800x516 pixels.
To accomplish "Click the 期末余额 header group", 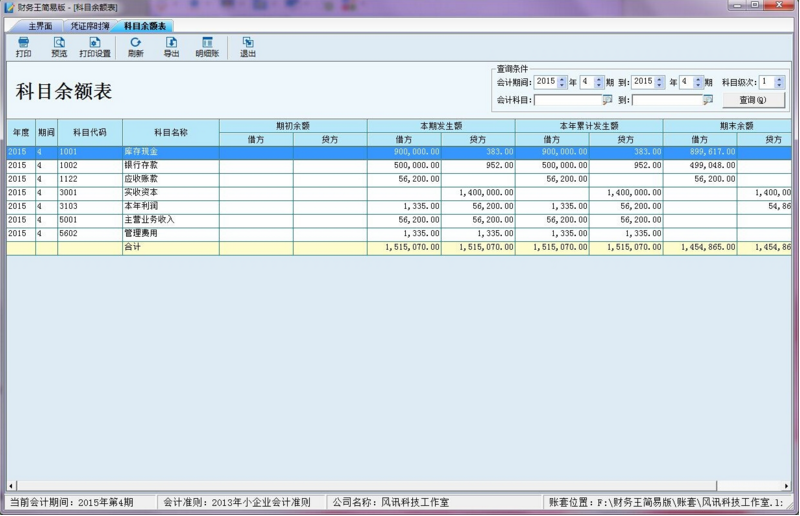I will click(x=728, y=126).
